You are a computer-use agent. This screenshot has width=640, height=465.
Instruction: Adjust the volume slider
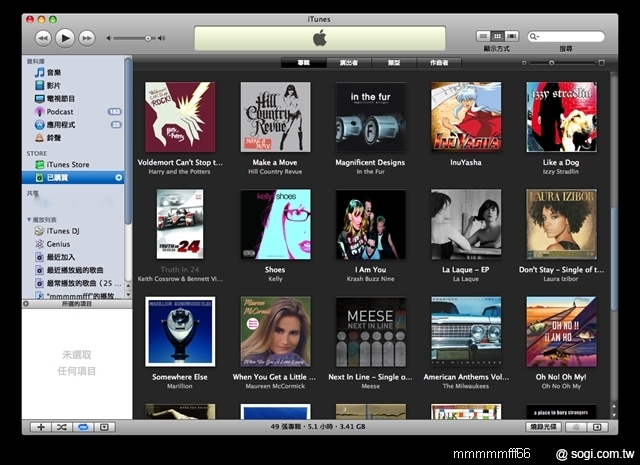(148, 38)
